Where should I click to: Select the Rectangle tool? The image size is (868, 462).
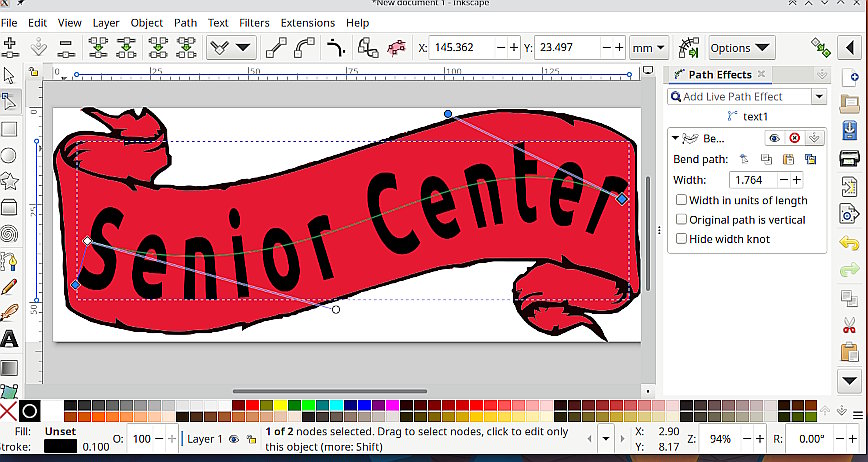(x=9, y=129)
